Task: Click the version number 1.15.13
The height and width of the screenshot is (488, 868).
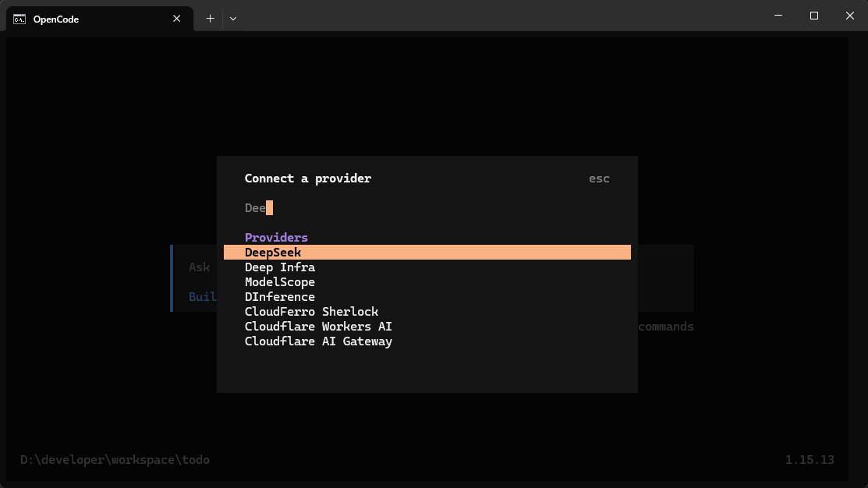Action: (810, 460)
